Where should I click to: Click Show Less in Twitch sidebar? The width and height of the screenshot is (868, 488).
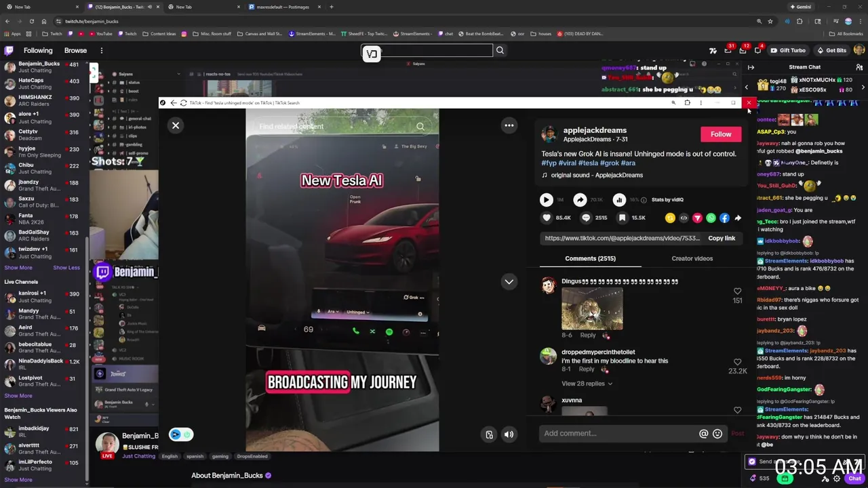[66, 268]
